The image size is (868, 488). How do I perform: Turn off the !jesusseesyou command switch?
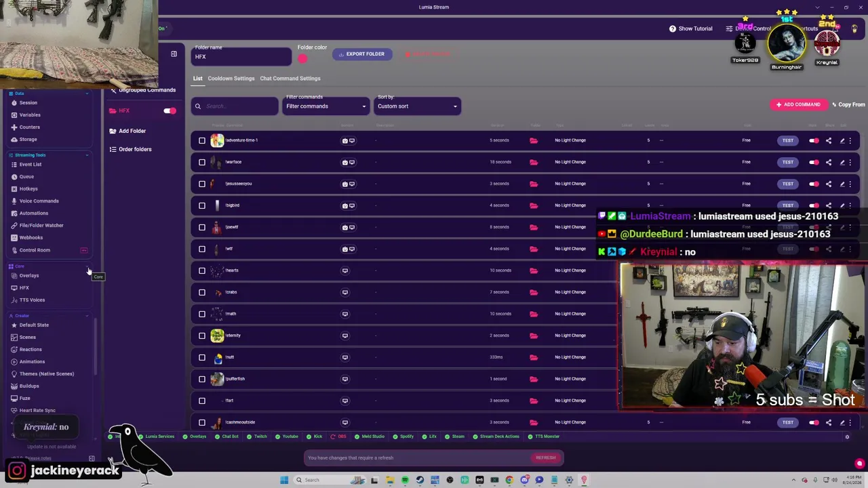coord(814,184)
